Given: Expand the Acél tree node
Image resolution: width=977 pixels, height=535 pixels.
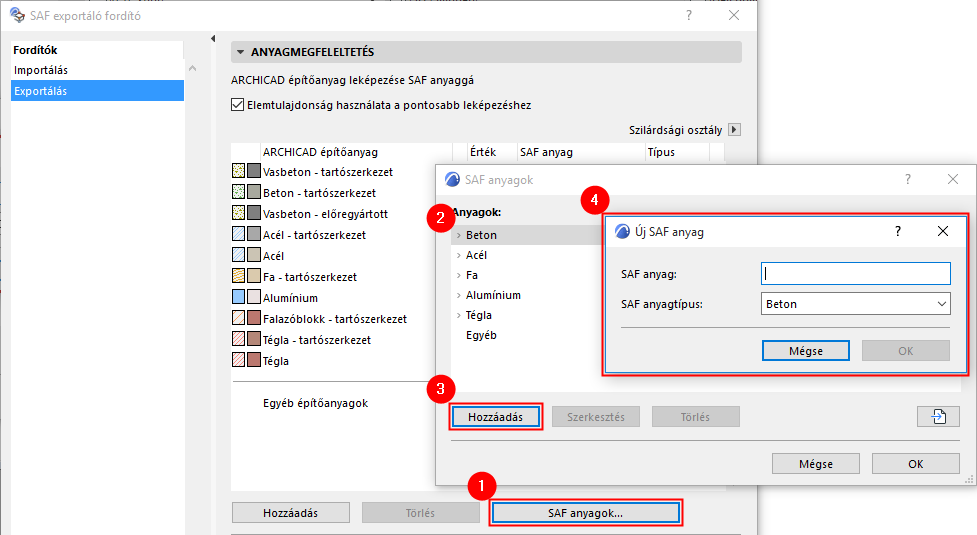Looking at the screenshot, I should click(458, 255).
